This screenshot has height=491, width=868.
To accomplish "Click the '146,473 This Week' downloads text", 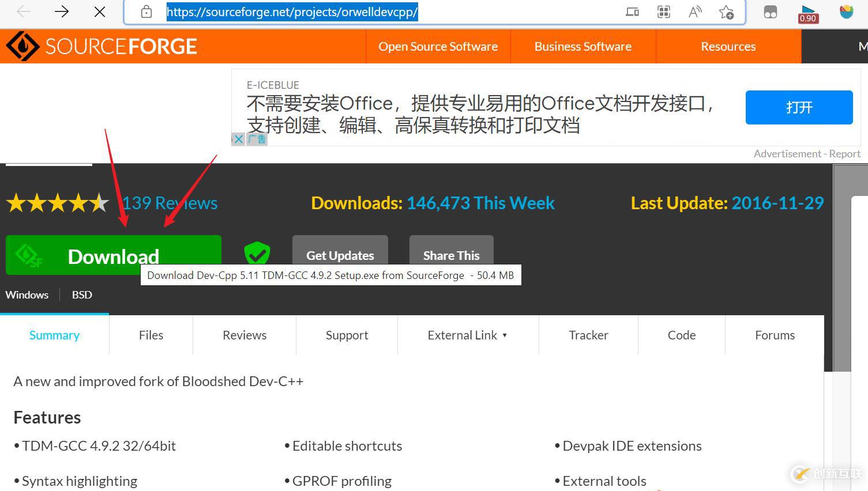I will click(x=480, y=203).
